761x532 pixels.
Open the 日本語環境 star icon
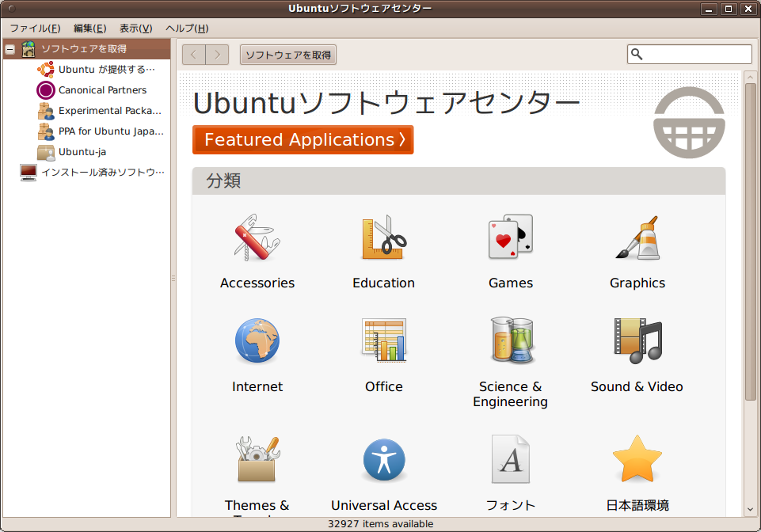[x=637, y=458]
